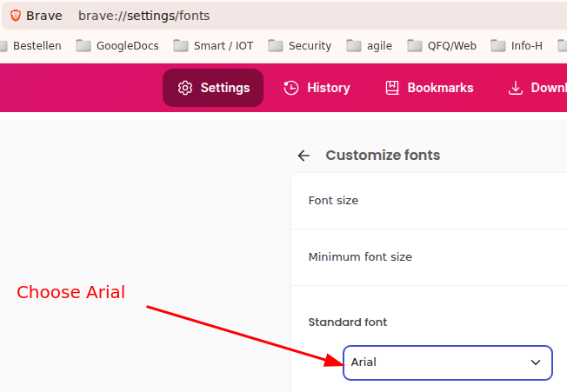Click the Security bookmark folder icon
567x392 pixels.
coord(276,46)
